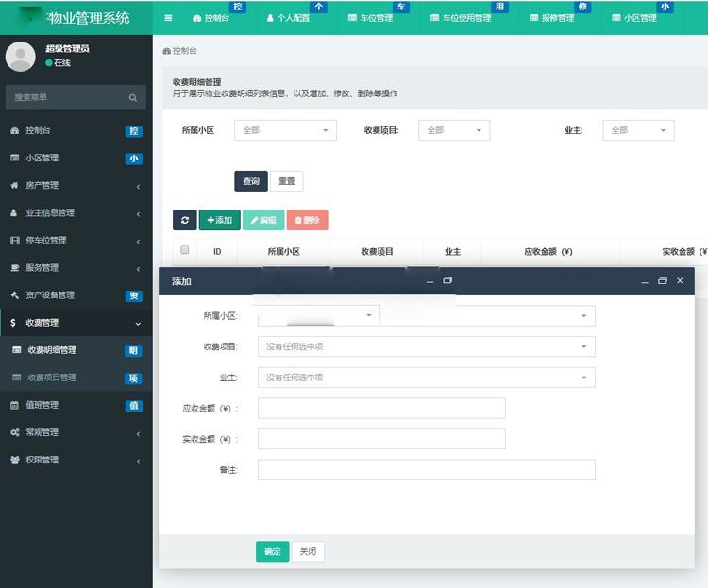Viewport: 708px width, 588px height.
Task: Click the search magnifier icon in sidebar
Action: pos(133,97)
